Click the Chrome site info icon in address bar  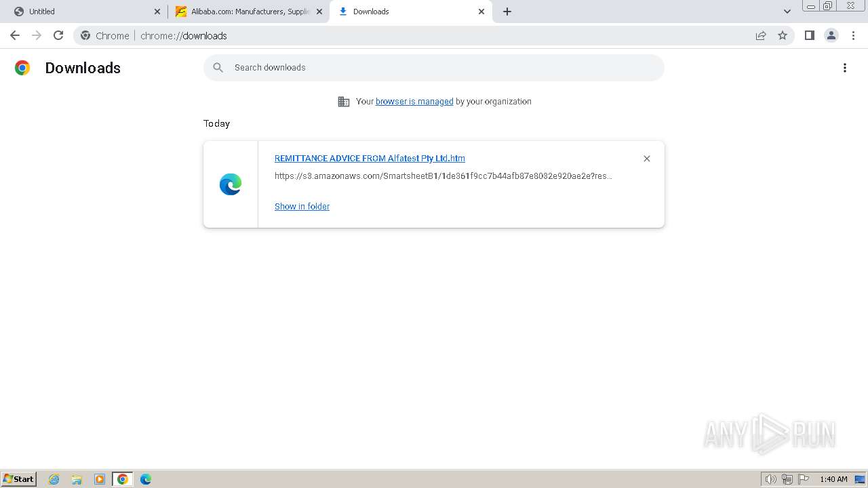tap(85, 35)
